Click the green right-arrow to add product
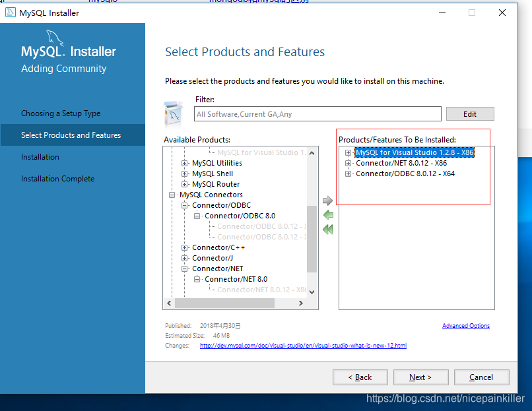 coord(327,200)
